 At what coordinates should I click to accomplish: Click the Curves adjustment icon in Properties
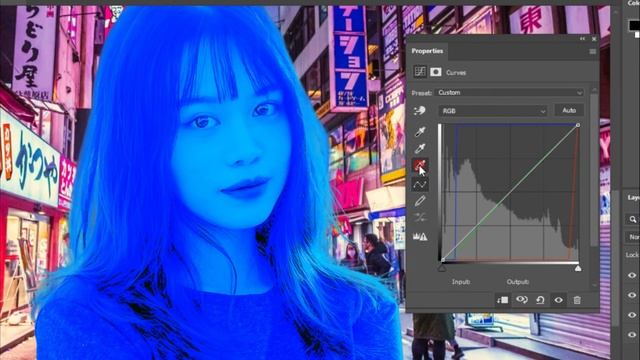[420, 72]
